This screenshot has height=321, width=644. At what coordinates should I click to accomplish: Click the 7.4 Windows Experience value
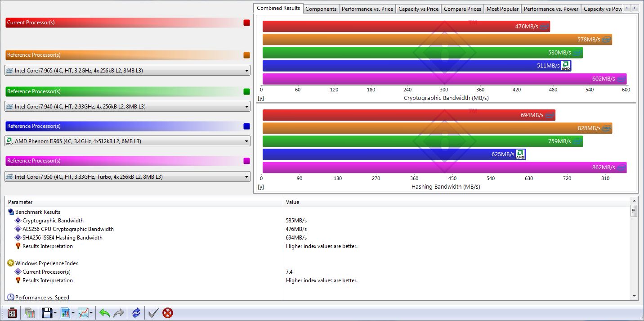289,272
